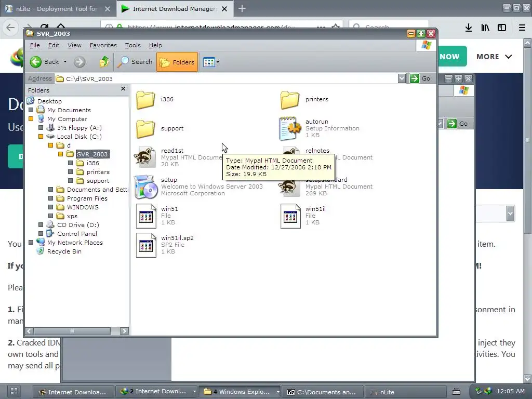Screen dimensions: 532x399
Task: Select printers subfolder in folder tree
Action: pyautogui.click(x=98, y=172)
